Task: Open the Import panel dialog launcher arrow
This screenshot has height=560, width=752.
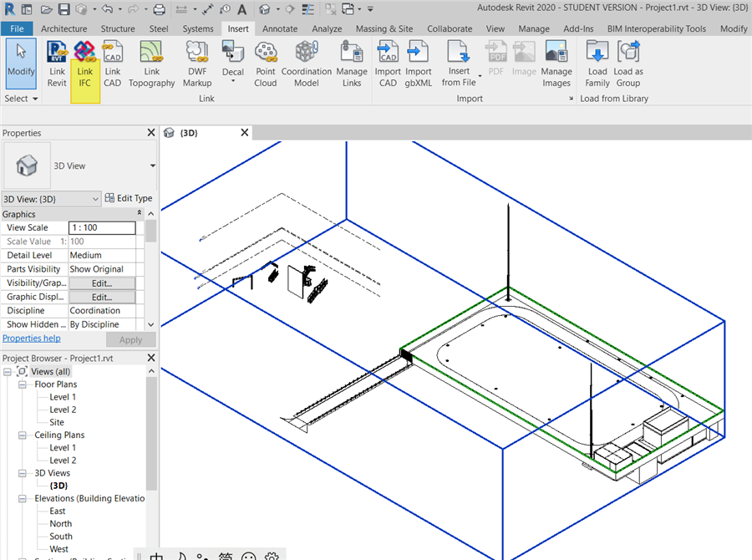Action: coord(571,99)
